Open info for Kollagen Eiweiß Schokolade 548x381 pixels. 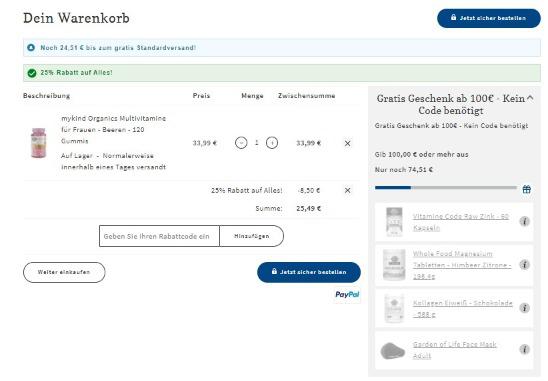click(x=524, y=308)
